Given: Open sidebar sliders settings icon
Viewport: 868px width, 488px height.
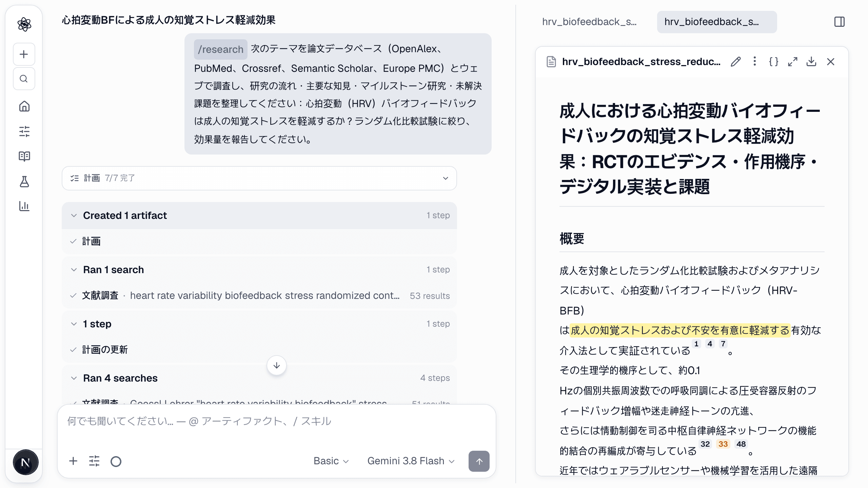Looking at the screenshot, I should coord(24,131).
